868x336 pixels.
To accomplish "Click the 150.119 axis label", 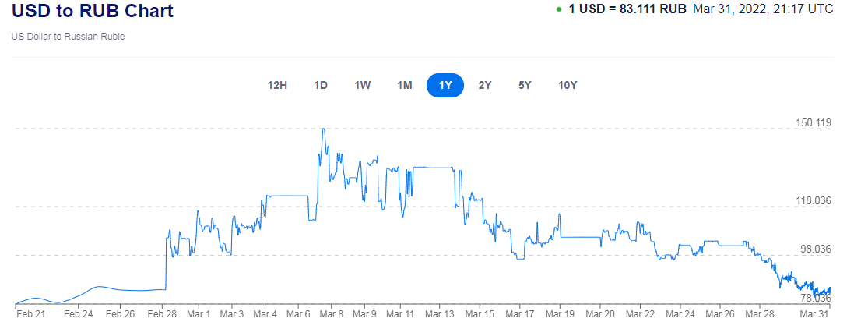I will (x=812, y=122).
